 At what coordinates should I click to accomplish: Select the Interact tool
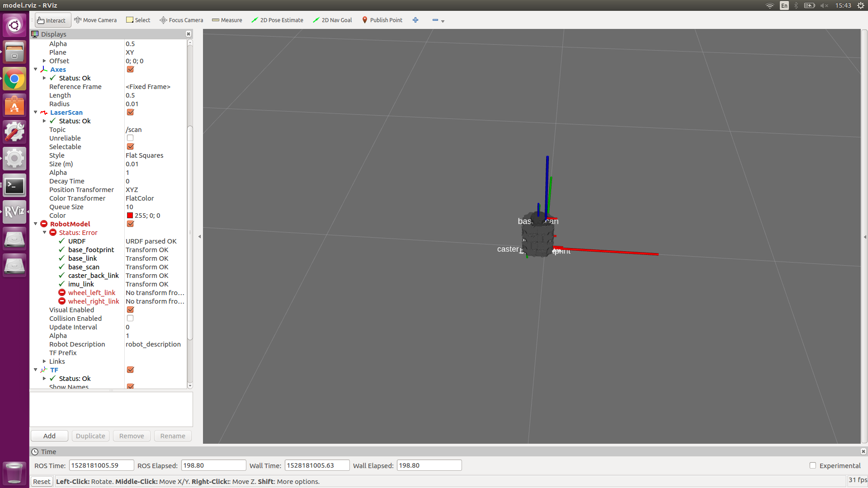pos(52,20)
